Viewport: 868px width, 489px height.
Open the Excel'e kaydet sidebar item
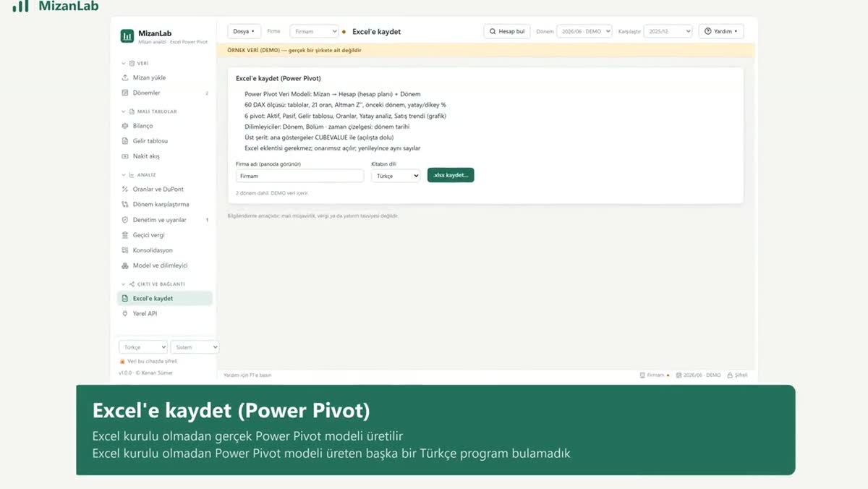(x=165, y=299)
